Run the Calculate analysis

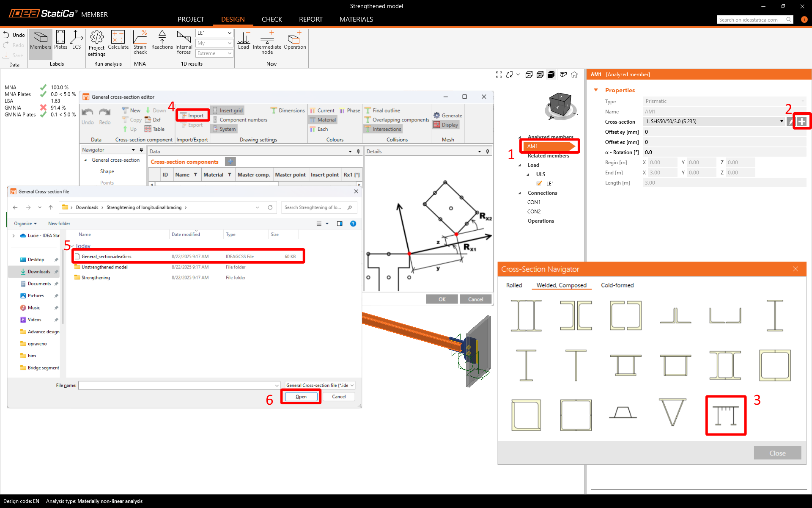[x=118, y=41]
